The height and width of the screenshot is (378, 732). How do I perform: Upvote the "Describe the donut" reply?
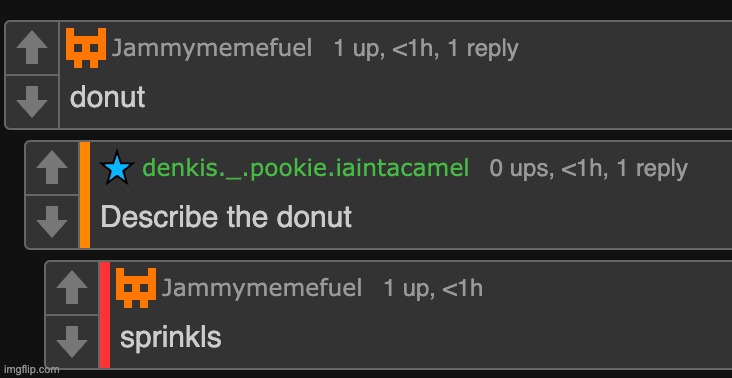coord(52,168)
